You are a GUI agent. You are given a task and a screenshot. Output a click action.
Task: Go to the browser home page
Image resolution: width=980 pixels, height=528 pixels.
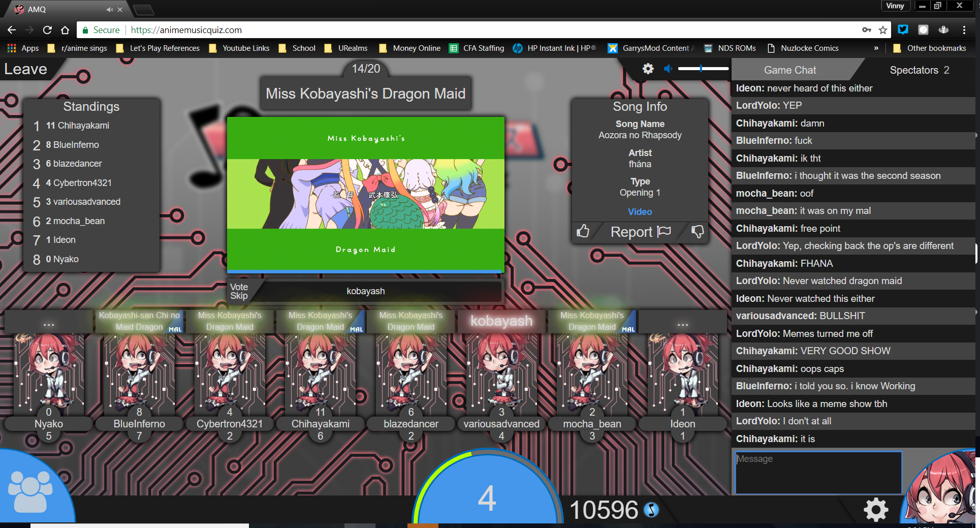[65, 30]
